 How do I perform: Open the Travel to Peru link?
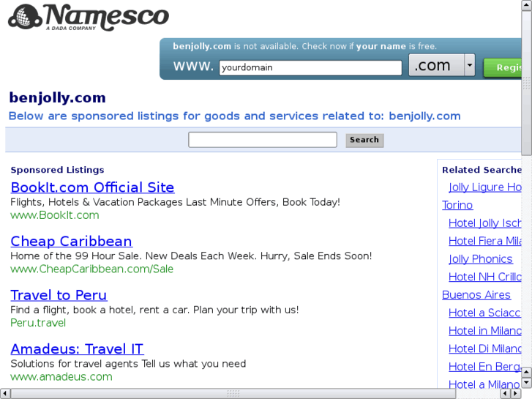point(59,295)
